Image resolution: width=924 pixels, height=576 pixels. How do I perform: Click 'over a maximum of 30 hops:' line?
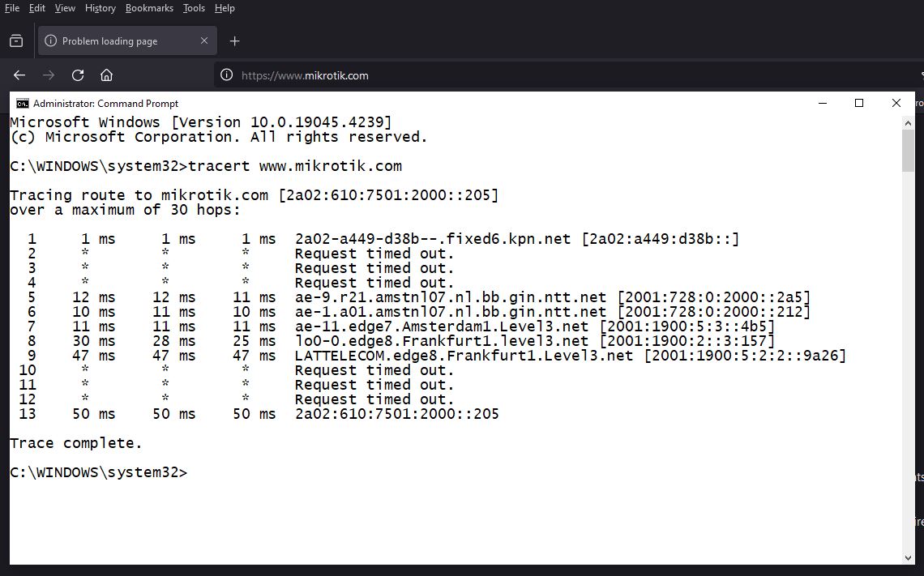125,210
